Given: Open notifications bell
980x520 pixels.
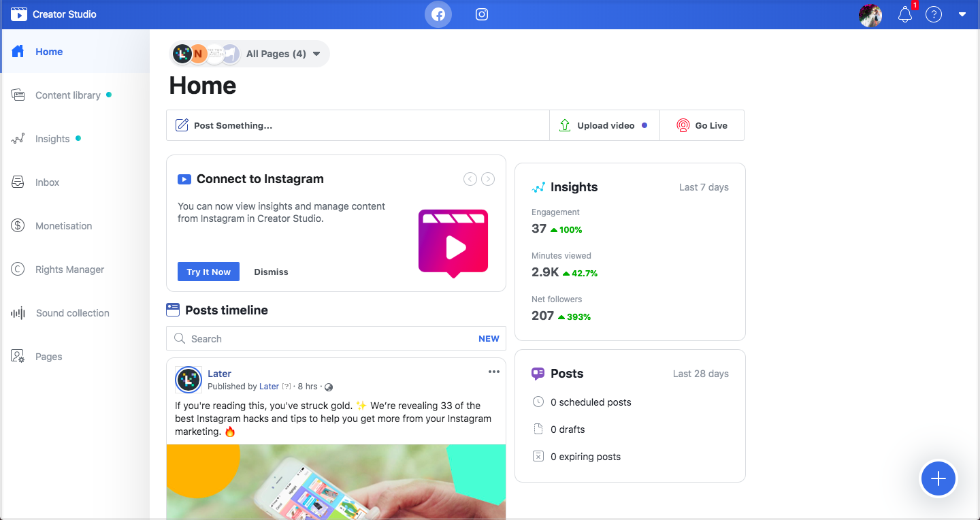Looking at the screenshot, I should (905, 14).
